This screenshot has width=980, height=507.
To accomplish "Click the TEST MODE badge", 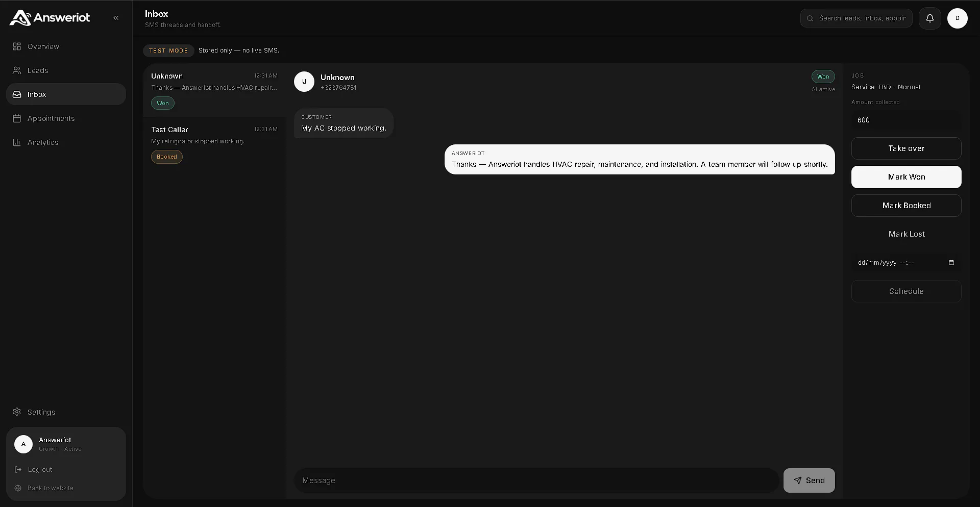I will click(x=168, y=50).
